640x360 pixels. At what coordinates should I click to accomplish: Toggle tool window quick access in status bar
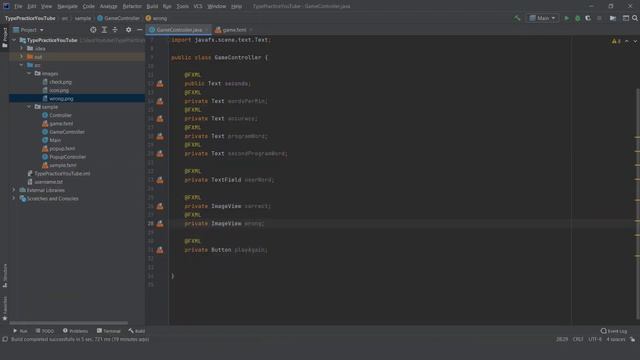(5, 340)
